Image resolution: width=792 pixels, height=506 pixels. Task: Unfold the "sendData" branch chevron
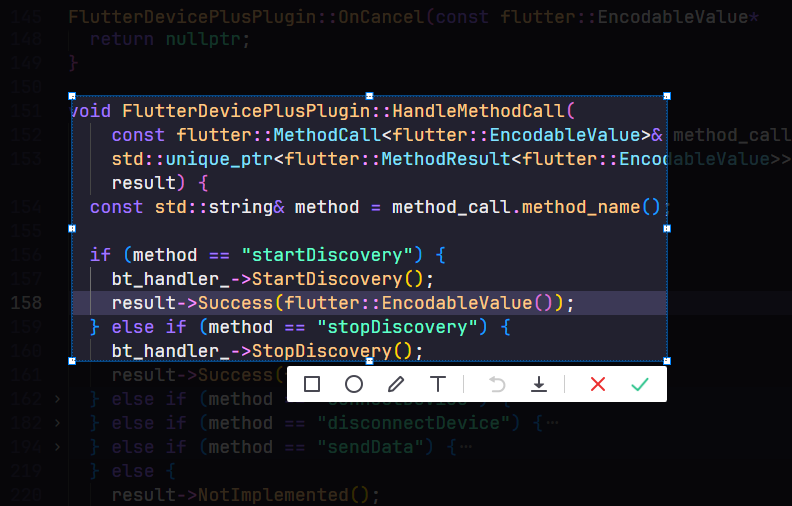pos(57,447)
